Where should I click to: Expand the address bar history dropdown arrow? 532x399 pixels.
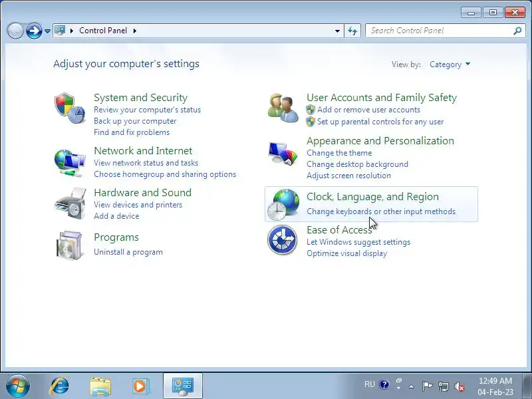(337, 31)
